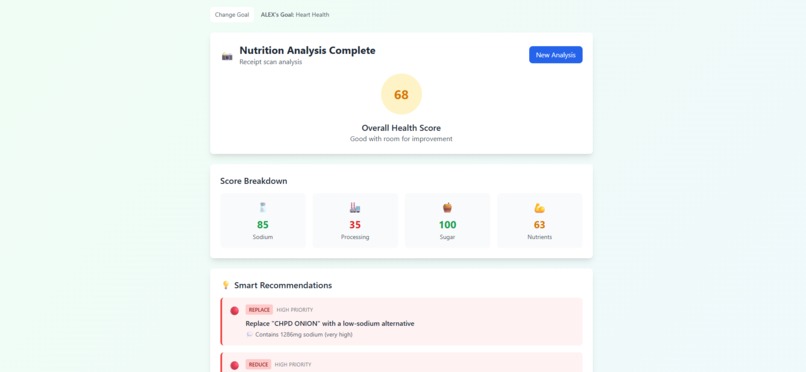Click the "Smart Recommendations" heading

point(283,285)
